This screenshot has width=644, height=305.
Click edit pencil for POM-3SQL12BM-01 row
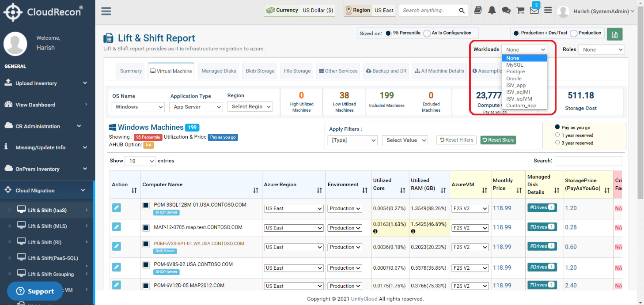(116, 208)
